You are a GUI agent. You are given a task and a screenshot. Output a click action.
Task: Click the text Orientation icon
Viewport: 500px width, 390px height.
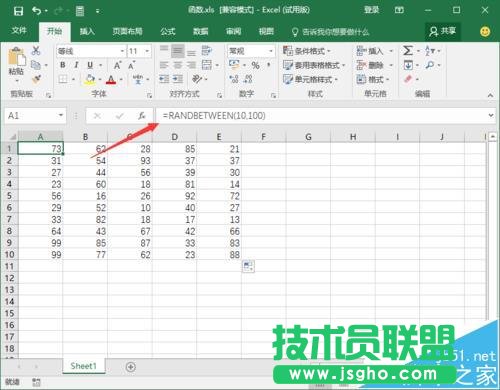click(x=197, y=79)
